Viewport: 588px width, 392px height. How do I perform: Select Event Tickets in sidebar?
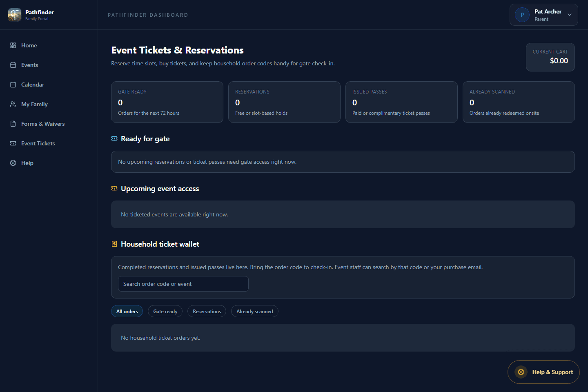coord(49,143)
